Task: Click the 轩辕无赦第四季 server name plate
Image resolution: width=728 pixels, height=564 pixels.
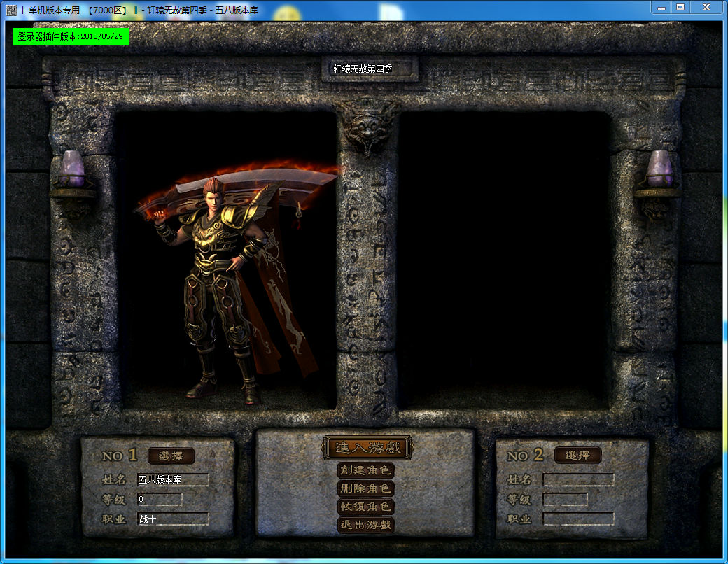Action: [x=370, y=69]
